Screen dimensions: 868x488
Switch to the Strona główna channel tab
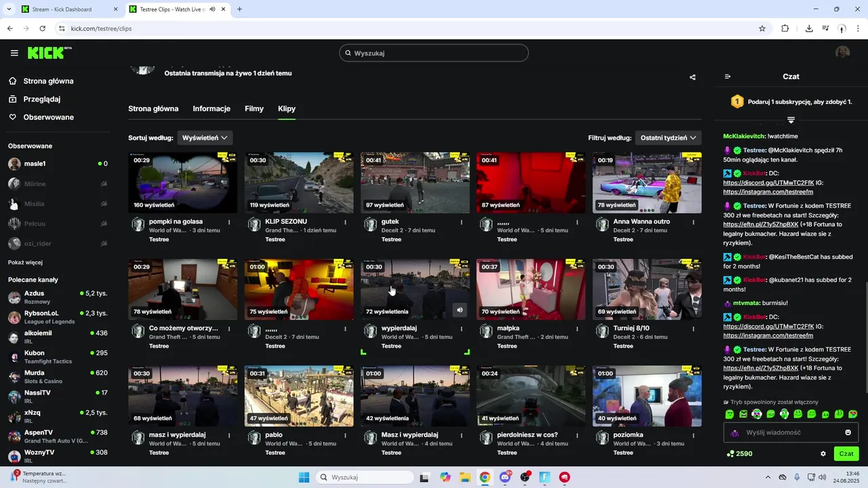point(153,108)
